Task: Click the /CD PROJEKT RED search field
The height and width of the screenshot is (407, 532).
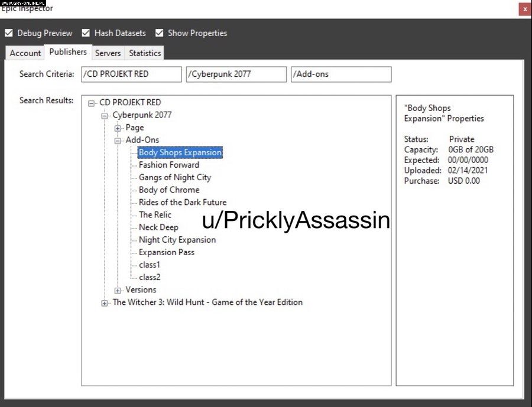Action: pos(131,74)
